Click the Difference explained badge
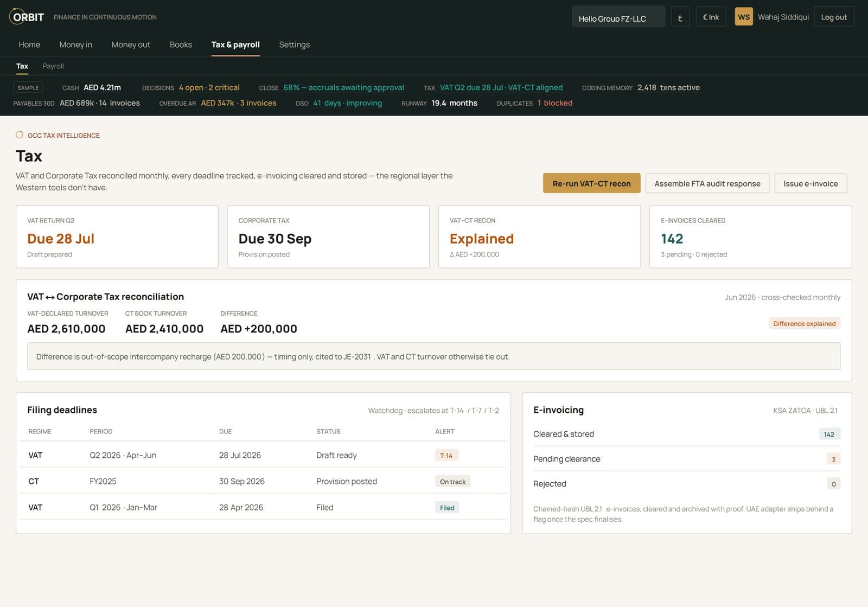This screenshot has width=868, height=607. [805, 323]
